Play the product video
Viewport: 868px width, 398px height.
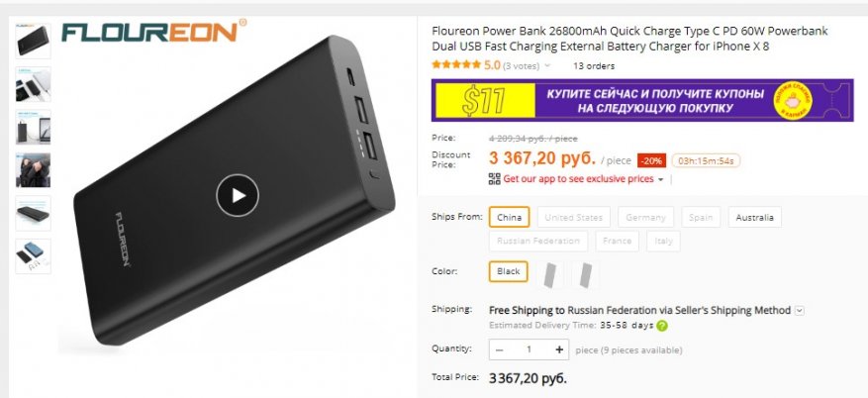pyautogui.click(x=238, y=195)
